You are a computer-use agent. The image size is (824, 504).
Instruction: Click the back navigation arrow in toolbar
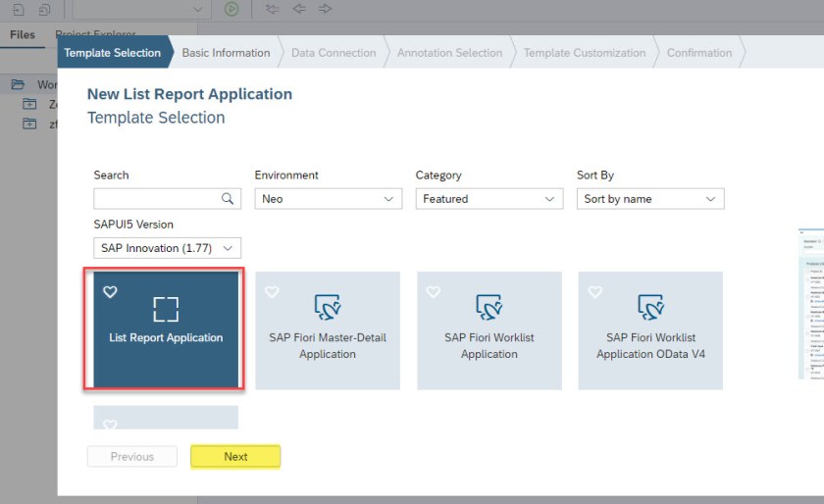pos(299,9)
